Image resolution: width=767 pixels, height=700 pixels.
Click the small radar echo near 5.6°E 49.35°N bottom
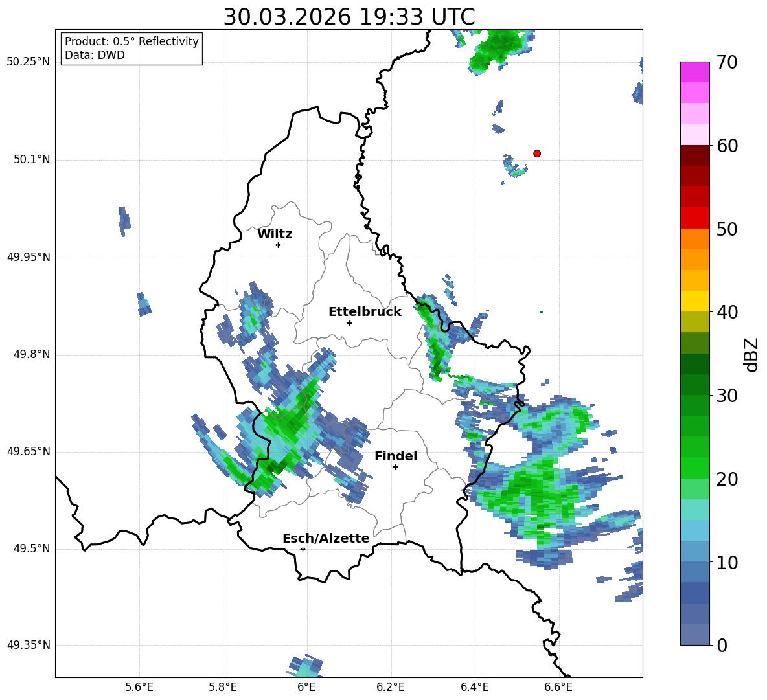306,666
